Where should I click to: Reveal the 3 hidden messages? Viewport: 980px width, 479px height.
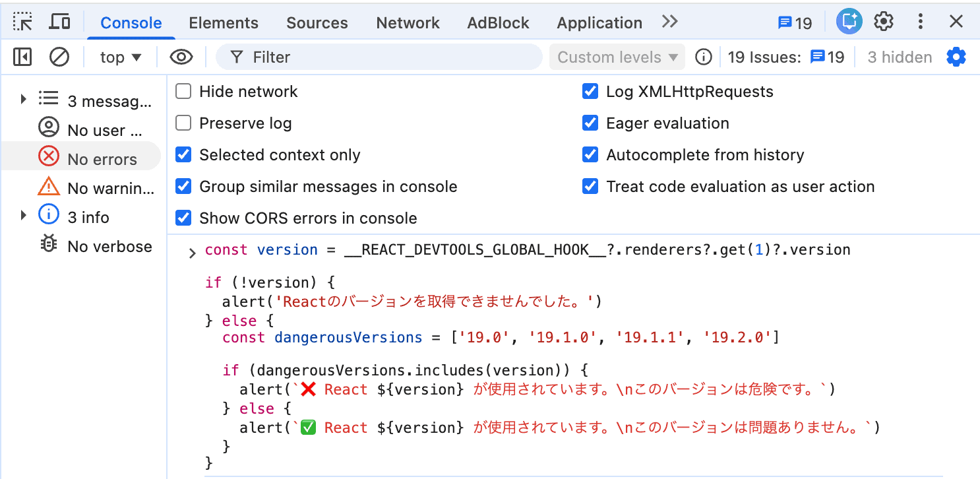point(899,57)
